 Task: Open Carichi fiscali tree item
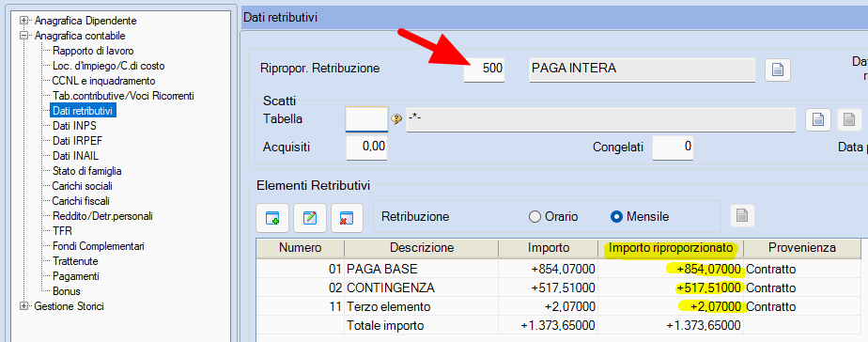click(x=81, y=201)
